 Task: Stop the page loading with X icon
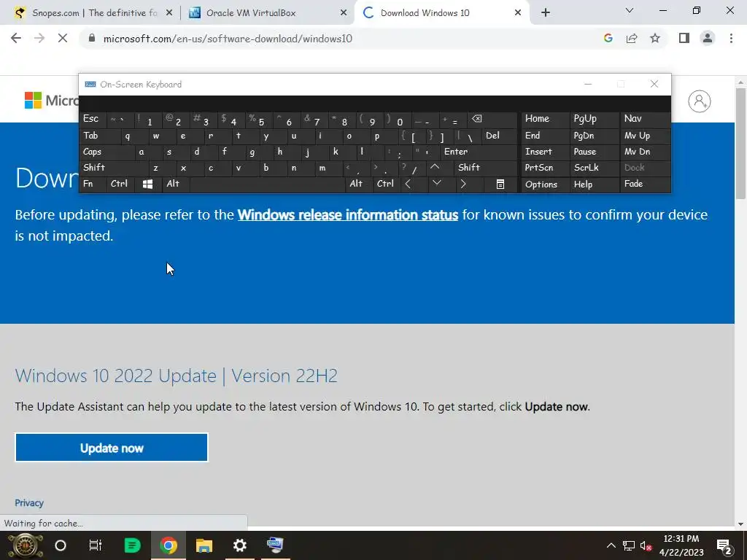coord(63,39)
